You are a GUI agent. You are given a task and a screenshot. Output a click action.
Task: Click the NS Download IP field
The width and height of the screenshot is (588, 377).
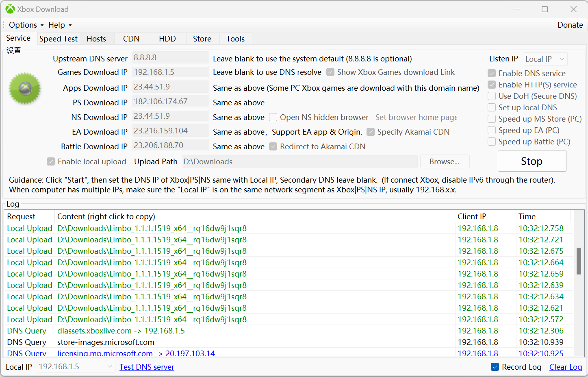coord(170,116)
